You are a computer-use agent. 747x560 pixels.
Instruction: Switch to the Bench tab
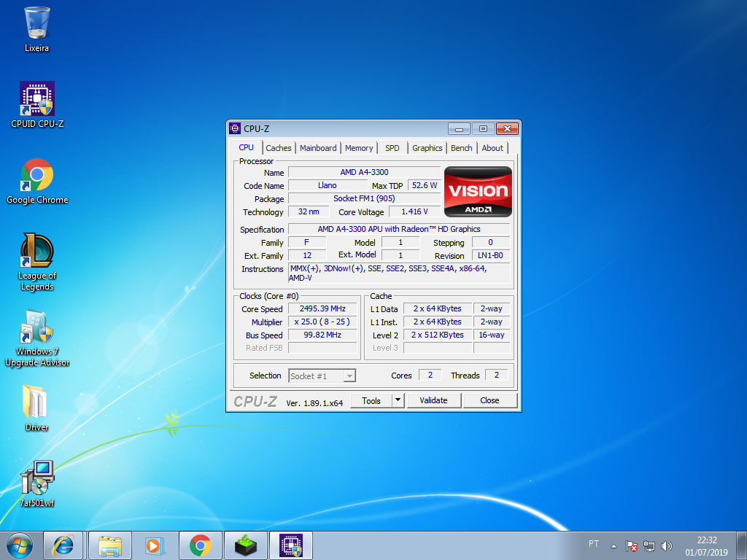coord(462,148)
